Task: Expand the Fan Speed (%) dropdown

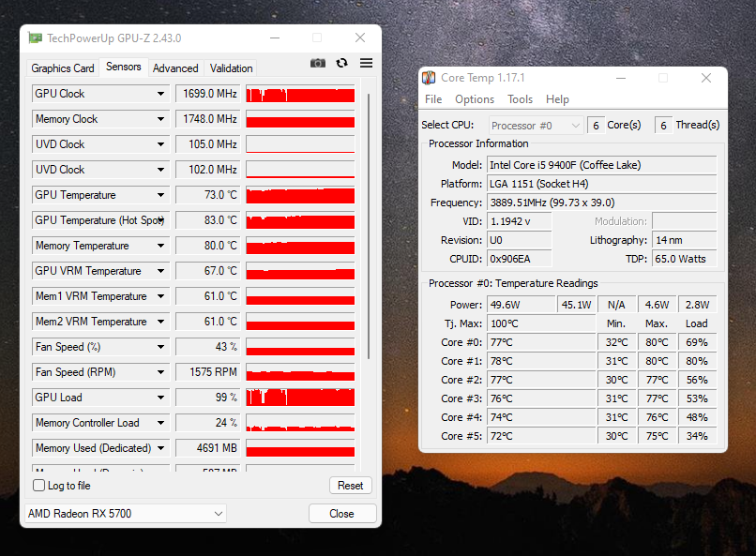Action: pyautogui.click(x=160, y=347)
